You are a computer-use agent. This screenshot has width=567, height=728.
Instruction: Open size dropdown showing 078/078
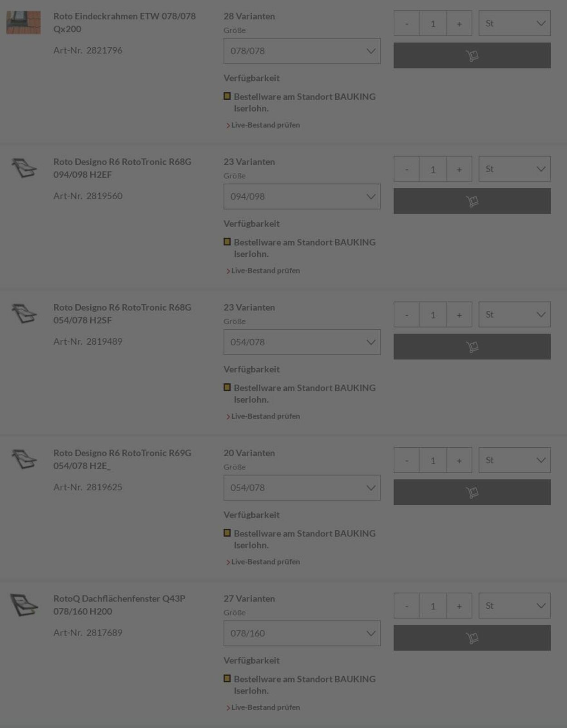coord(302,51)
